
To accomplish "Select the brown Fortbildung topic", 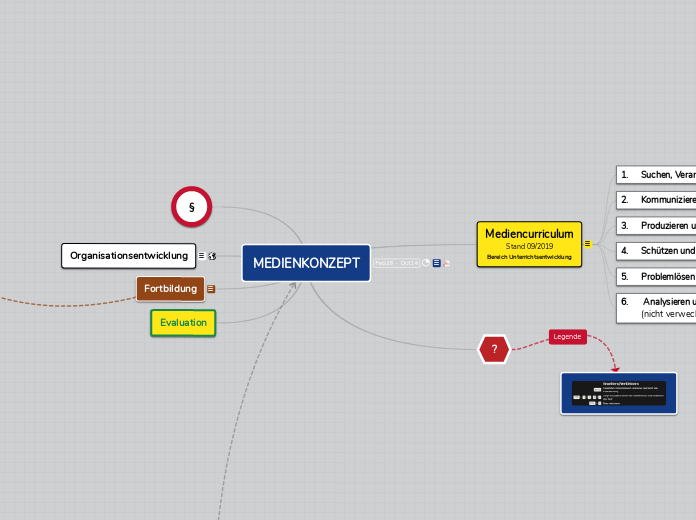I will pos(170,289).
